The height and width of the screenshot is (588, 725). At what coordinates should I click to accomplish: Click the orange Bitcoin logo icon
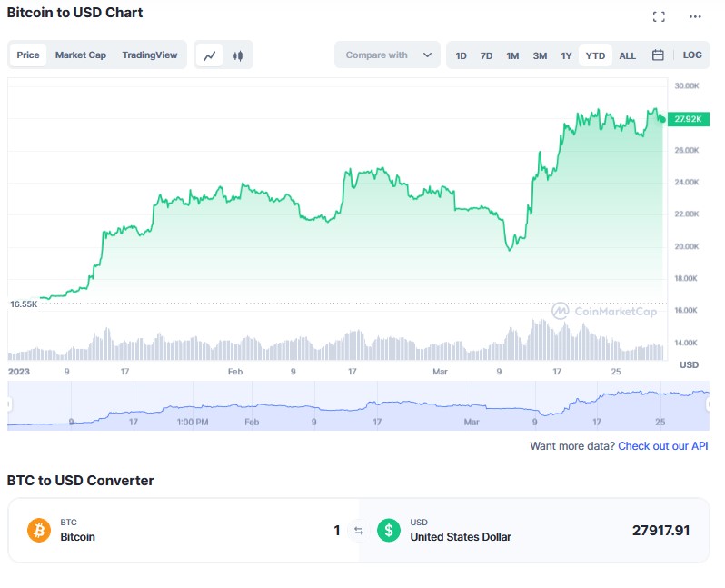click(x=39, y=530)
